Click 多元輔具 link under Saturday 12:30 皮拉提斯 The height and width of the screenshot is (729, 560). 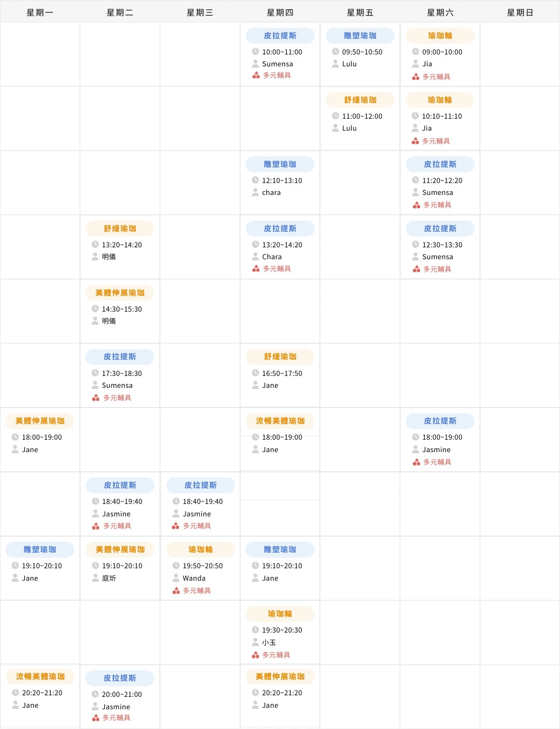coord(437,269)
